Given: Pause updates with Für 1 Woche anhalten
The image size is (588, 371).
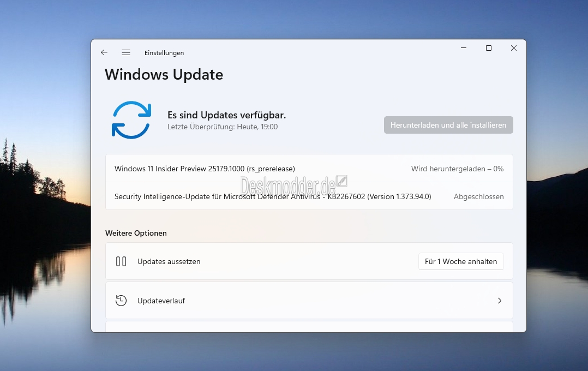Looking at the screenshot, I should (x=461, y=261).
